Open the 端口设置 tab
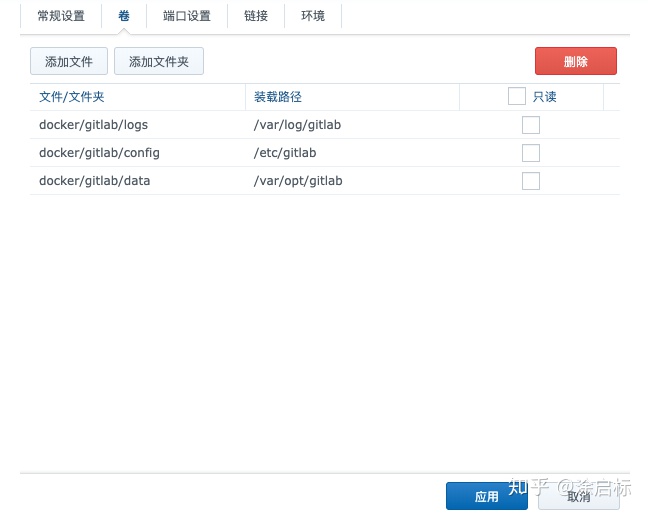This screenshot has height=515, width=648. click(187, 16)
